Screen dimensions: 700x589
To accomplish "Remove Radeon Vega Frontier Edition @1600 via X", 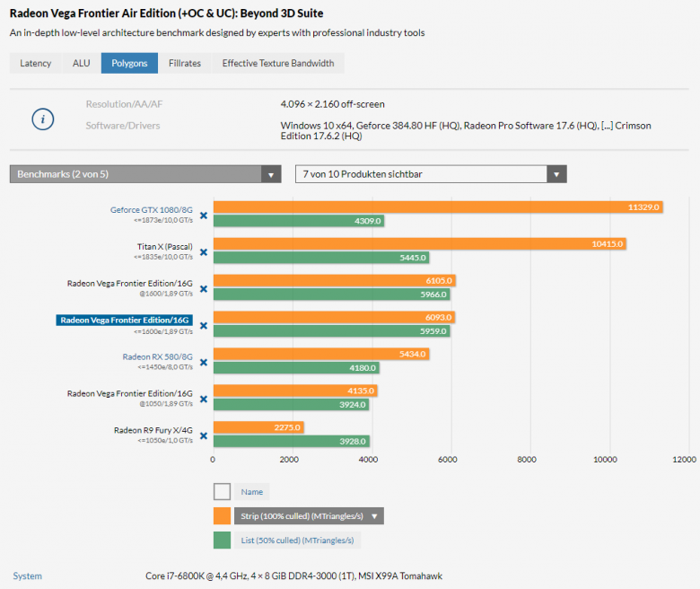I will pos(204,289).
